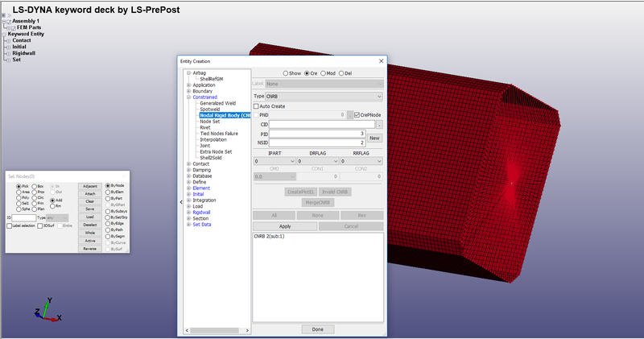Select the Del radio option
Screen dimensions: 644x339
click(341, 73)
